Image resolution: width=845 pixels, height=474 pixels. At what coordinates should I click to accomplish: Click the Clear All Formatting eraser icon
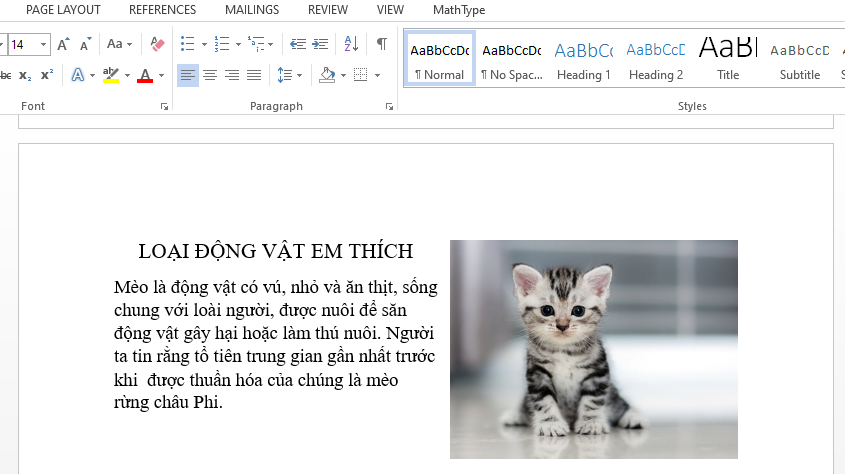click(156, 44)
